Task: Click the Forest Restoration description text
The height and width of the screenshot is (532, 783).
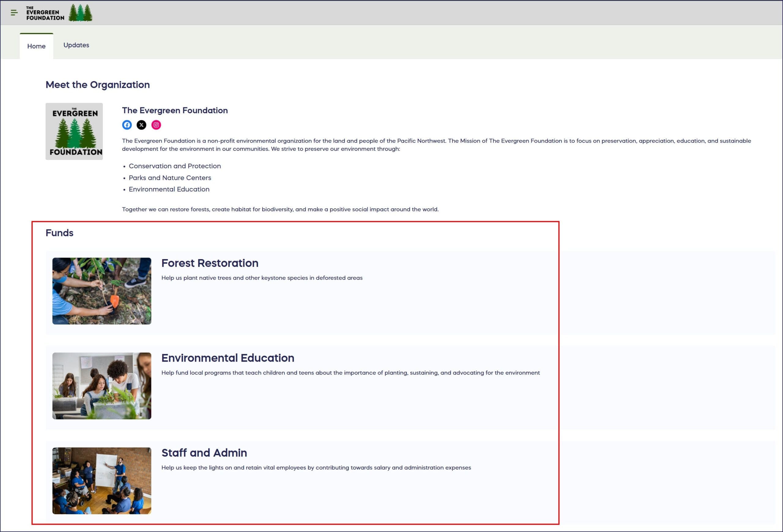Action: 262,278
